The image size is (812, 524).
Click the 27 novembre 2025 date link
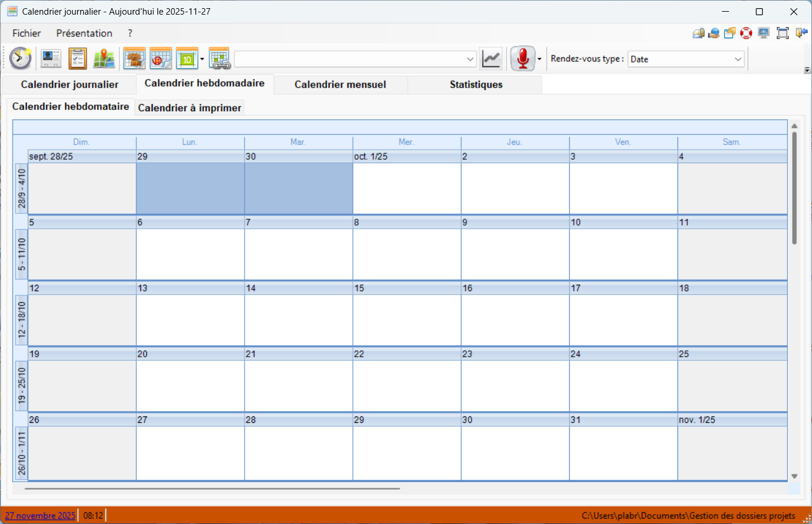pyautogui.click(x=40, y=516)
